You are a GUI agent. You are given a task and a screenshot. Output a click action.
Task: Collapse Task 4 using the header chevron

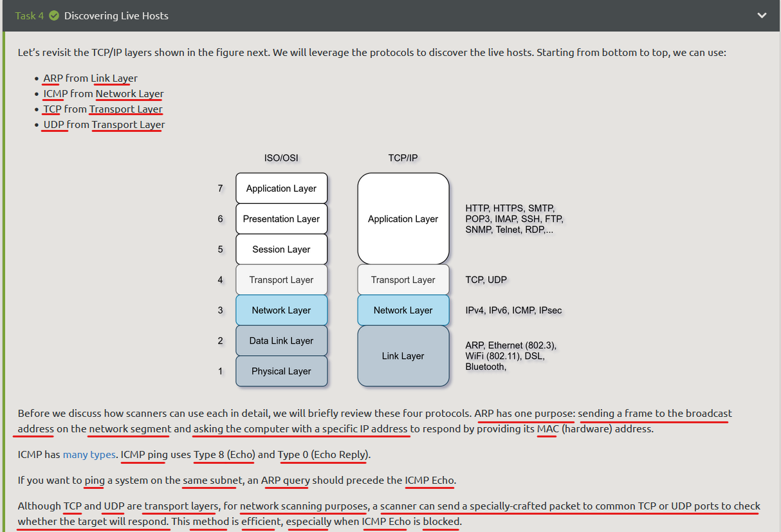pyautogui.click(x=762, y=15)
